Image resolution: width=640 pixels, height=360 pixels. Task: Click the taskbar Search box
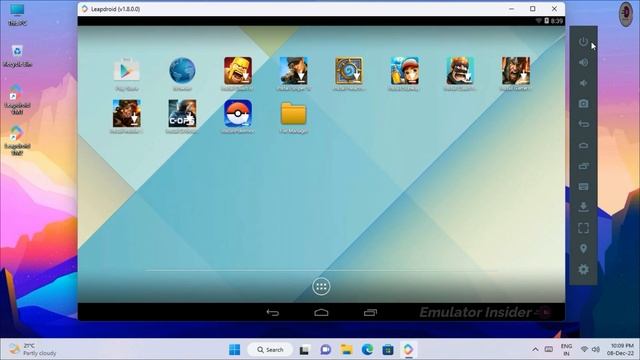click(270, 350)
